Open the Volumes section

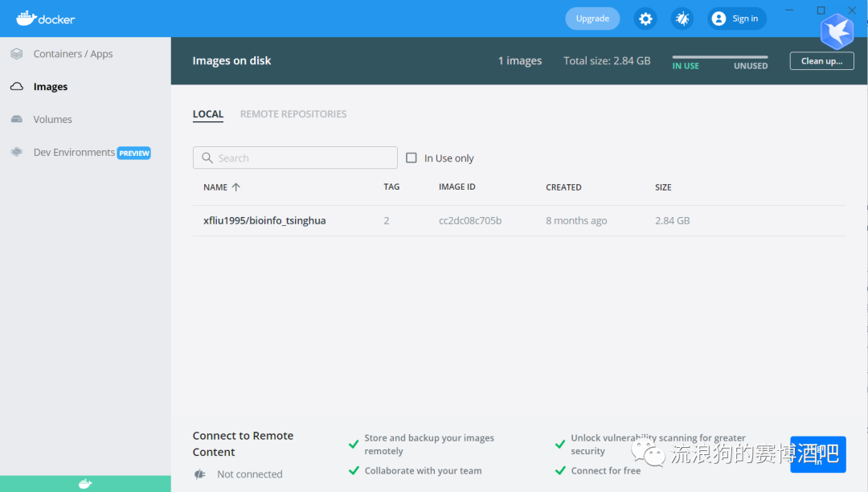[52, 119]
